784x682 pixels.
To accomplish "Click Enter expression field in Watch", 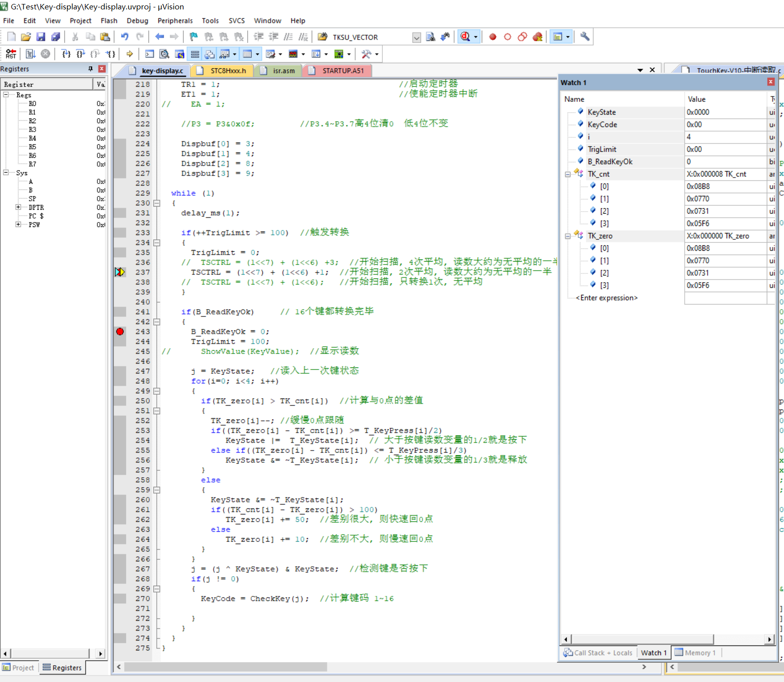I will pyautogui.click(x=606, y=298).
